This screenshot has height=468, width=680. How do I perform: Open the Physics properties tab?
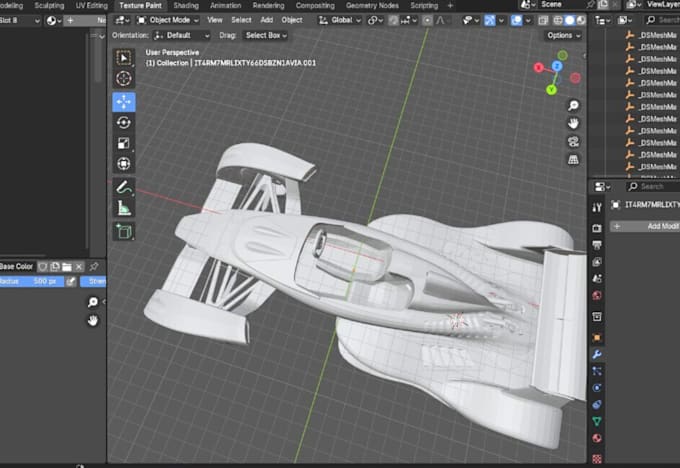tap(597, 388)
